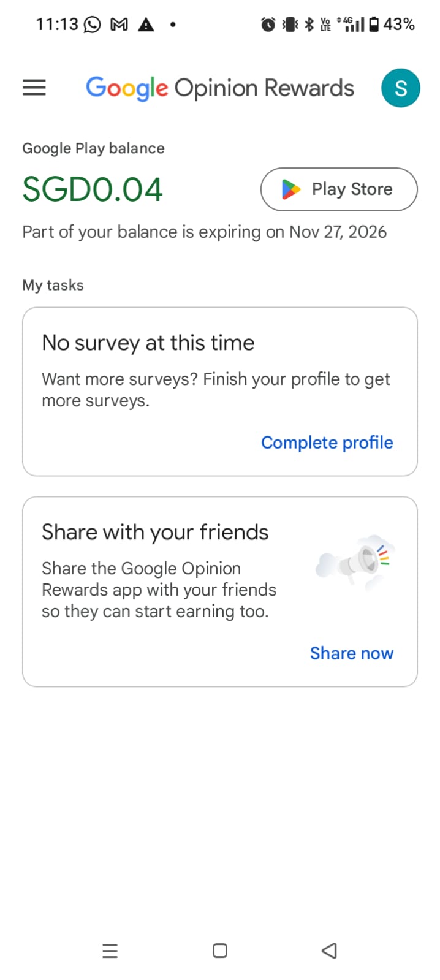
Task: Tap the balance expiring on Nov 27 notice
Action: [204, 232]
